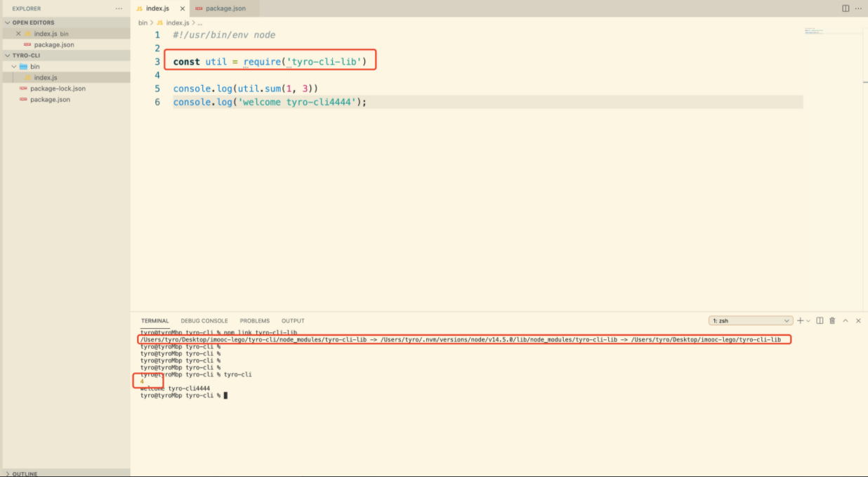Open package-lock.json in the file tree
The width and height of the screenshot is (868, 477).
point(58,89)
